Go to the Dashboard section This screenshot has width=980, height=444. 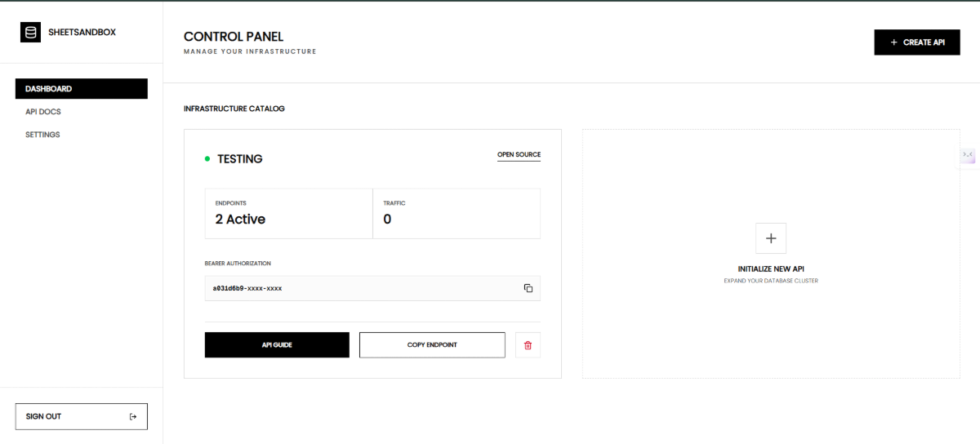tap(81, 89)
